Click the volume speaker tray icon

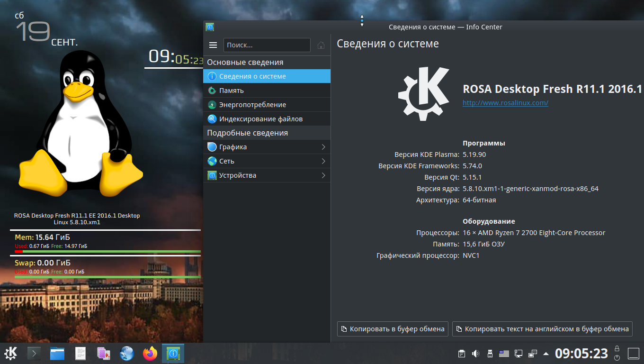476,354
